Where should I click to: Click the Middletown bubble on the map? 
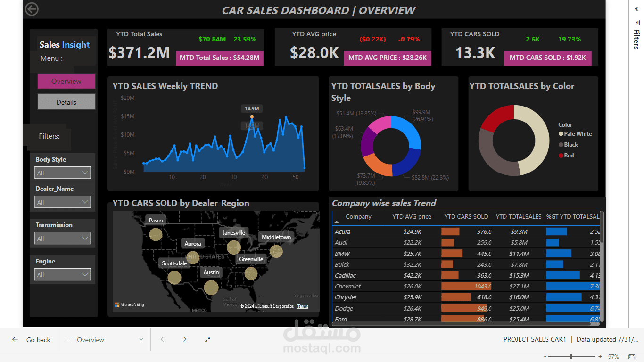coord(277,251)
